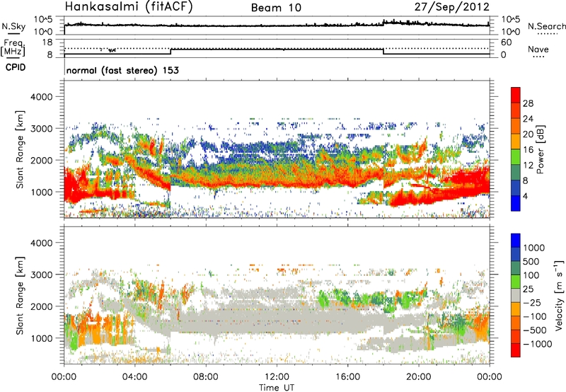This screenshot has width=566, height=392.
Task: Click 'Slant Range [km]' label of power panel
Action: click(x=20, y=149)
